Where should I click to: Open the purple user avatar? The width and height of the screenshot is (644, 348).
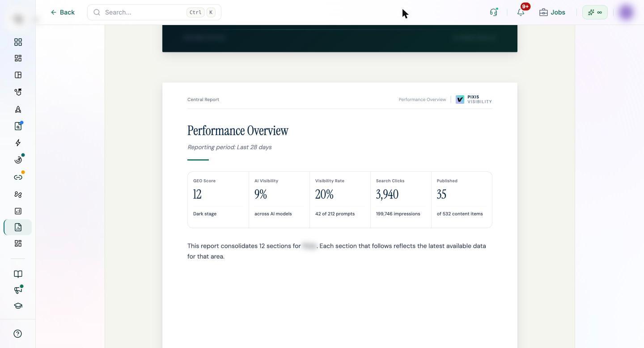[626, 12]
